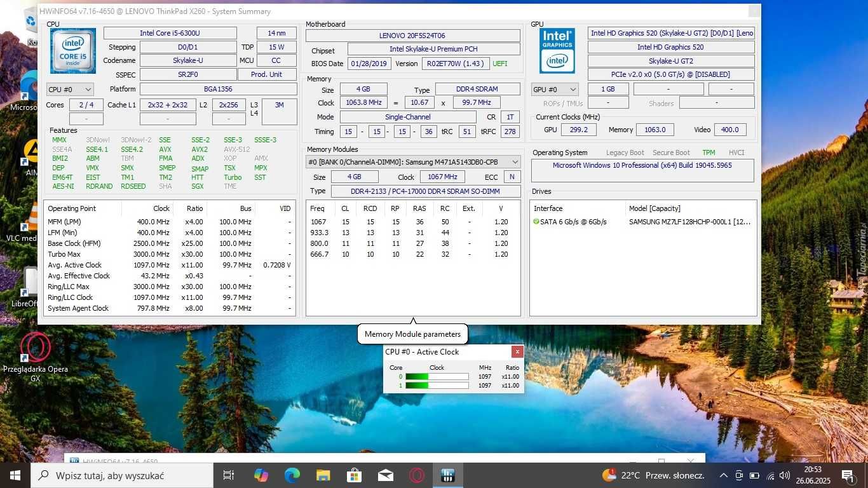Select Avg. Effective Clock row
The width and height of the screenshot is (868, 488).
(170, 276)
